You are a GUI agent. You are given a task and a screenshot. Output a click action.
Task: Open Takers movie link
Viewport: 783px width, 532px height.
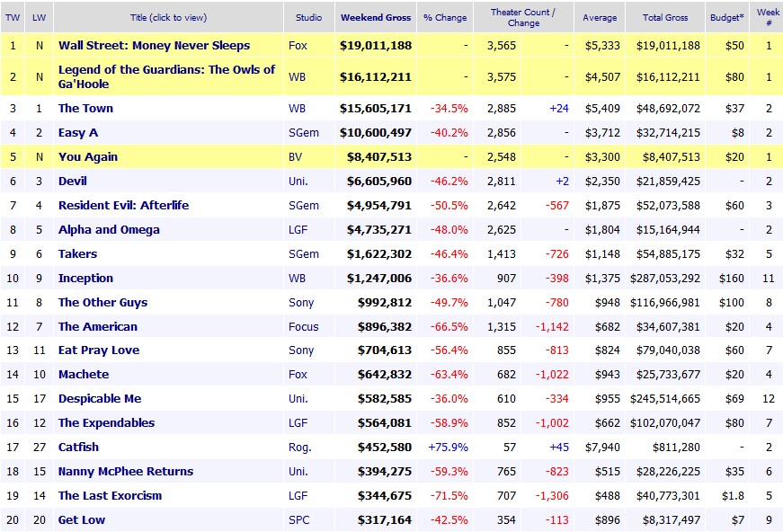tap(78, 254)
